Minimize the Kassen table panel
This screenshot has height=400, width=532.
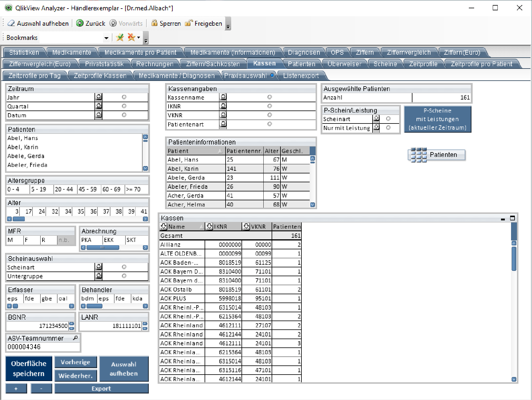(x=503, y=219)
